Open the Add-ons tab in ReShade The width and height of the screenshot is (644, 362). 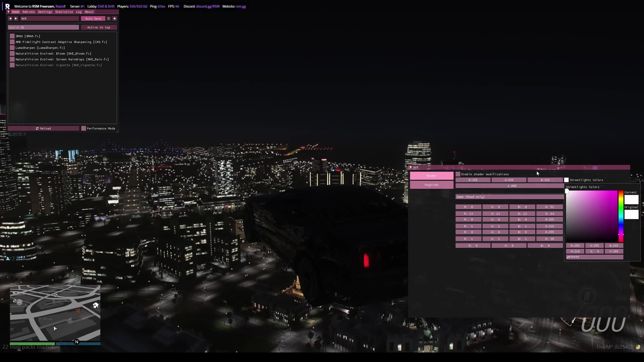point(28,12)
